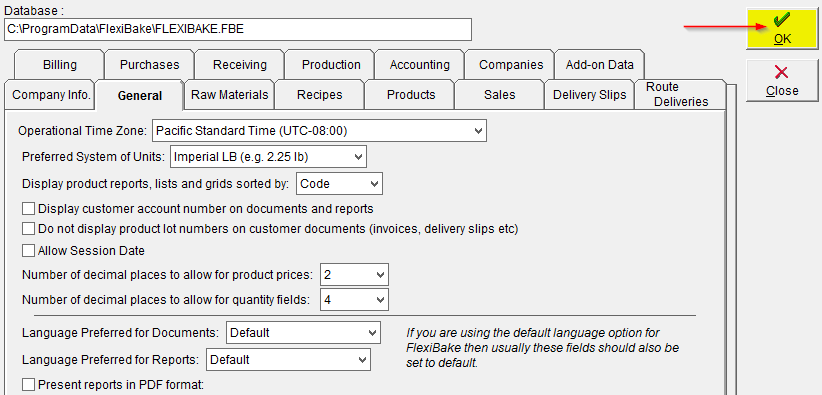Toggle Allow Session Date checkbox
The width and height of the screenshot is (822, 395).
pyautogui.click(x=28, y=251)
